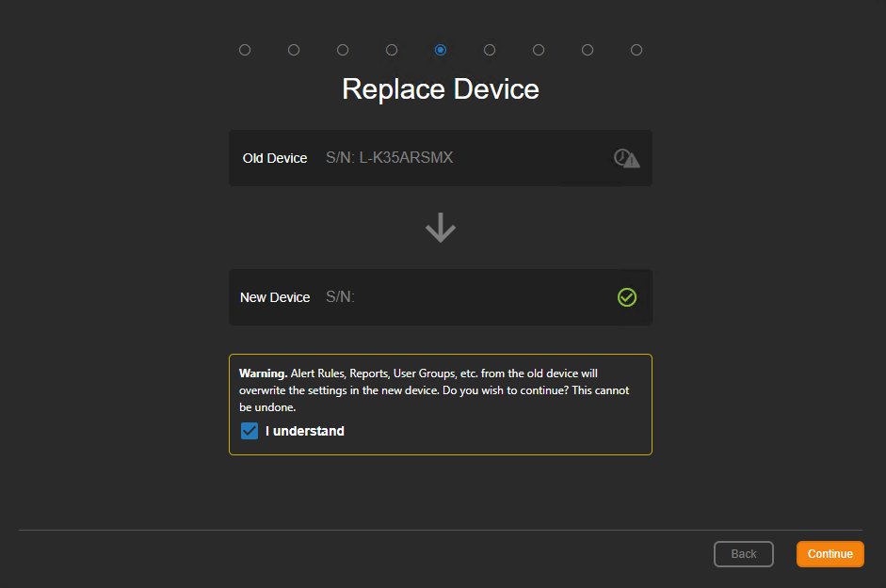Click the eighth wizard step indicator

click(x=588, y=50)
